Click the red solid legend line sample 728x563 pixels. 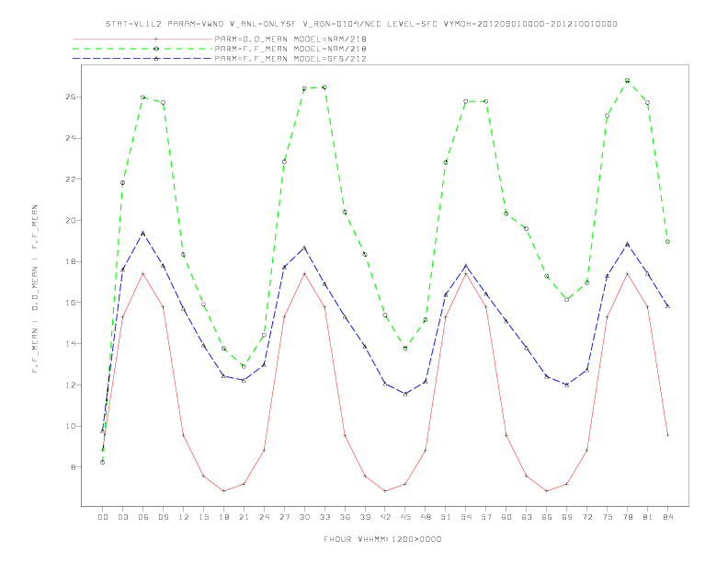coord(142,39)
